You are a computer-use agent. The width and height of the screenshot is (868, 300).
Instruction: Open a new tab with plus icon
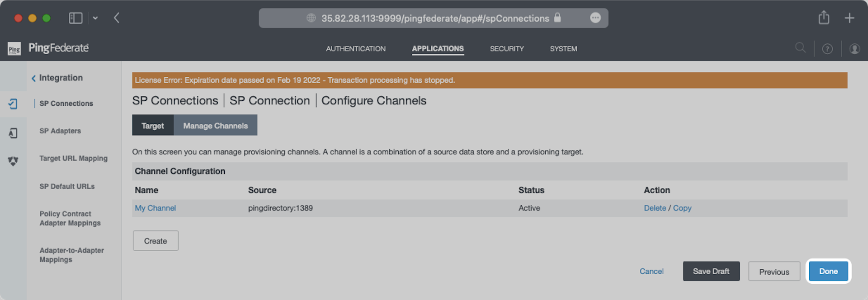pyautogui.click(x=849, y=18)
